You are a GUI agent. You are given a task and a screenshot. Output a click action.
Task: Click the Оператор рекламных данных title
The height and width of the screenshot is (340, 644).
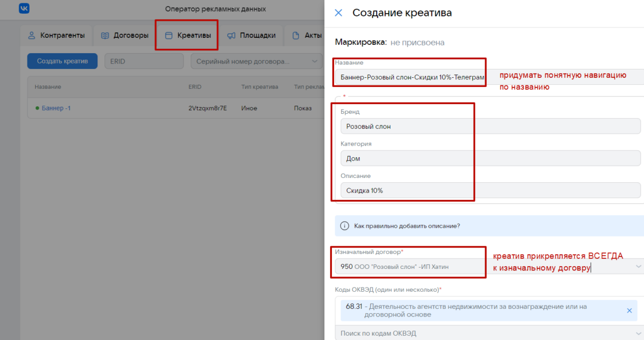click(215, 9)
